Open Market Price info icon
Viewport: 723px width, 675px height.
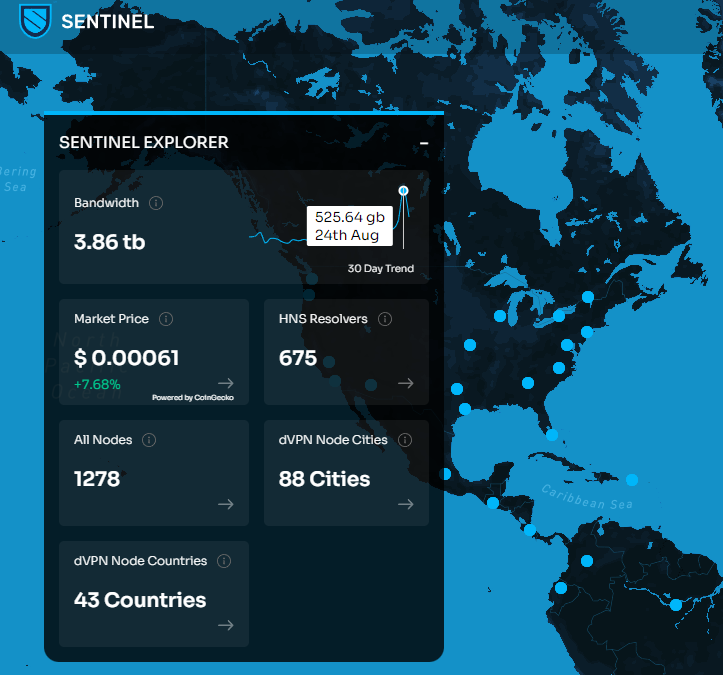(x=166, y=319)
